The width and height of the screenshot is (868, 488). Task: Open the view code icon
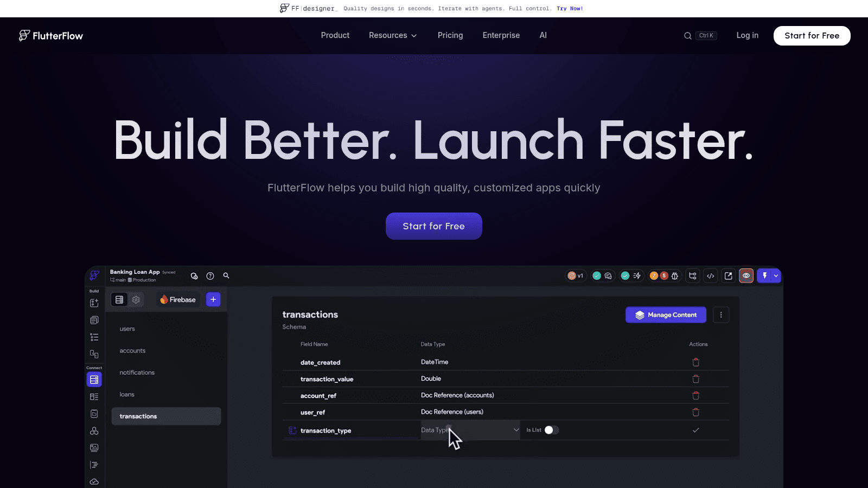(711, 276)
